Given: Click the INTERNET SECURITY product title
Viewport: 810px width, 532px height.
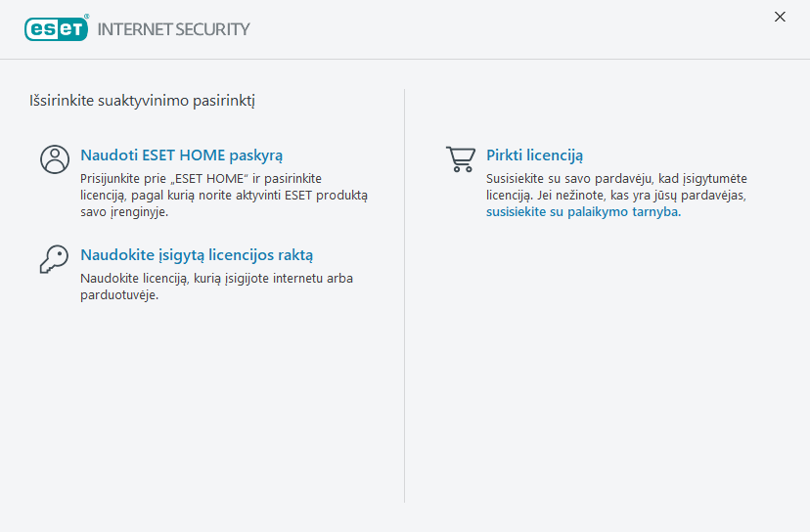Looking at the screenshot, I should click(173, 29).
